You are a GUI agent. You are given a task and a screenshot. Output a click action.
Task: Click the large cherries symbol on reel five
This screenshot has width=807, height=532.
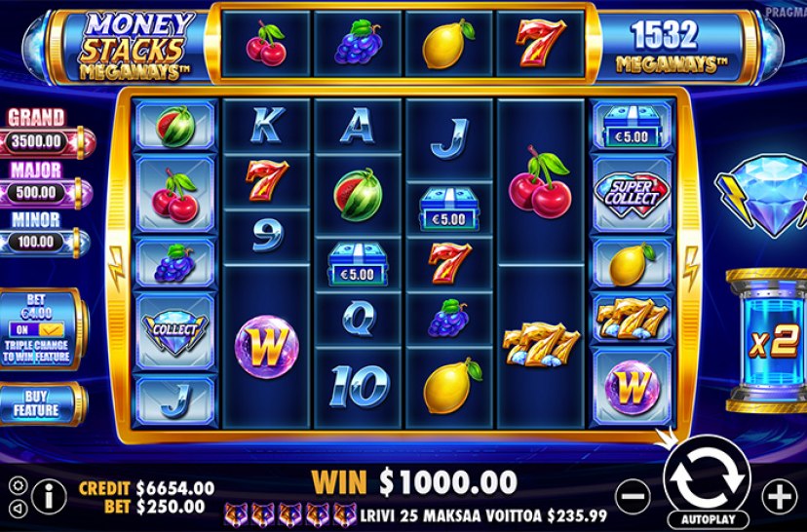tap(540, 183)
